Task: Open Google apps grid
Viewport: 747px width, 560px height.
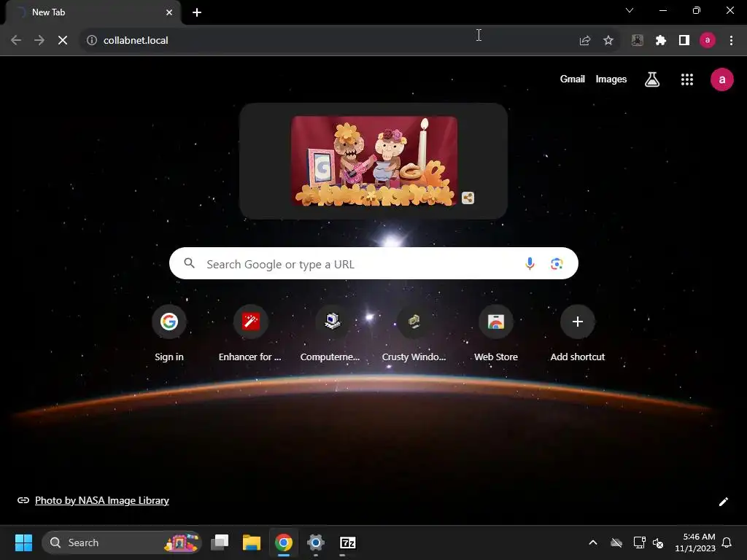Action: [x=687, y=79]
